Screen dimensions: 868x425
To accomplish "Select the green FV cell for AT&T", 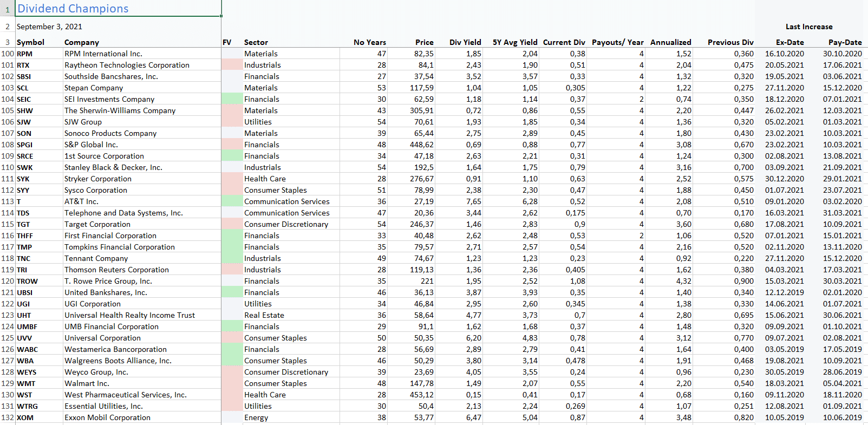I will pyautogui.click(x=232, y=201).
